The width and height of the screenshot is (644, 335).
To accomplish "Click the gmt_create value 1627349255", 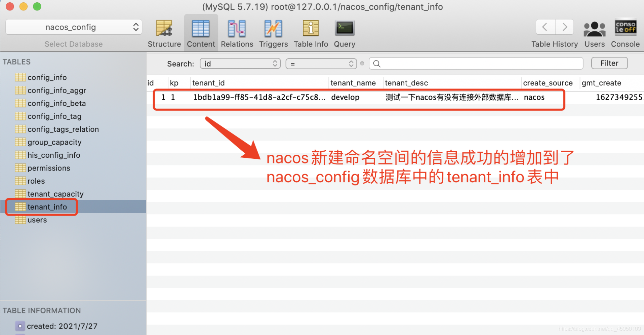I will (619, 97).
